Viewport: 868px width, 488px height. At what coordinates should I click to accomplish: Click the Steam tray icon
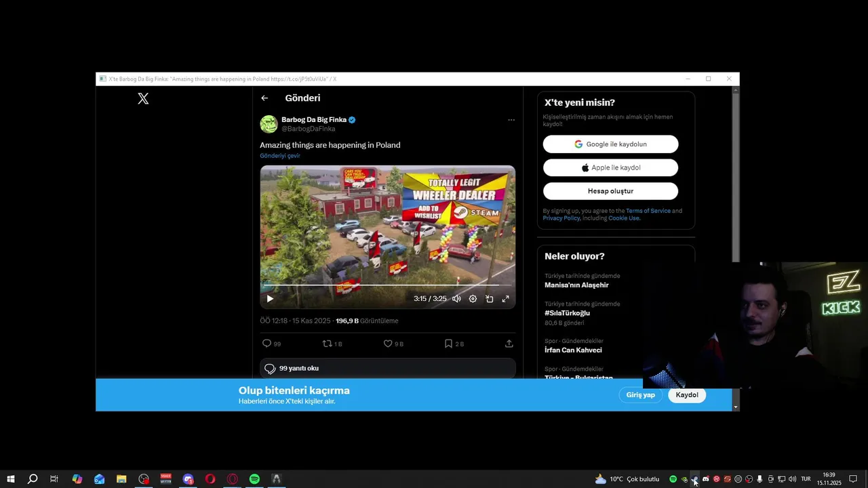694,479
